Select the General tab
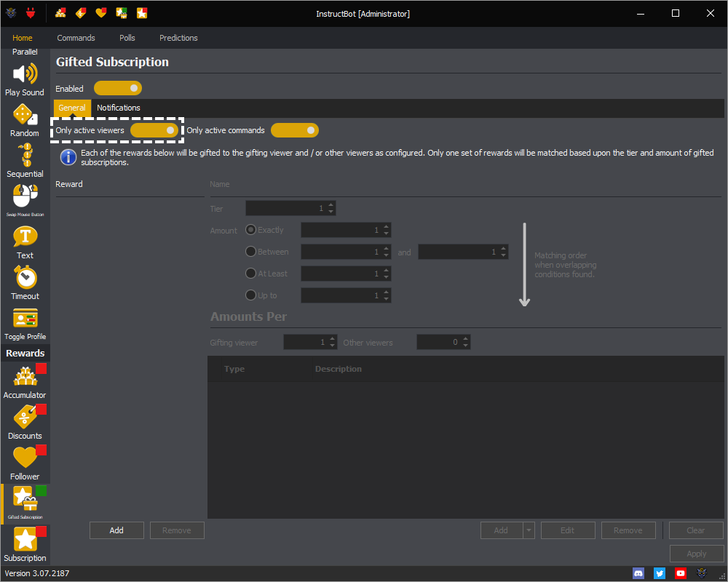The width and height of the screenshot is (728, 582). [x=72, y=108]
